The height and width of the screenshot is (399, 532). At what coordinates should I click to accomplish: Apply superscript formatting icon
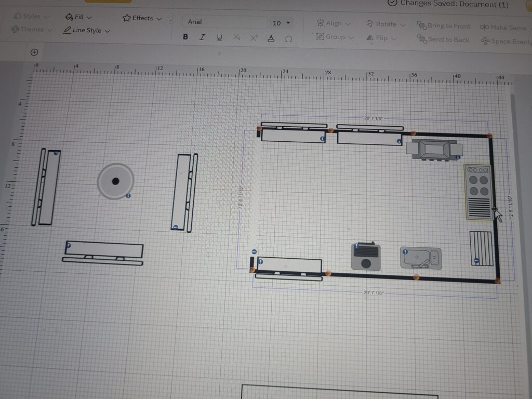(254, 38)
